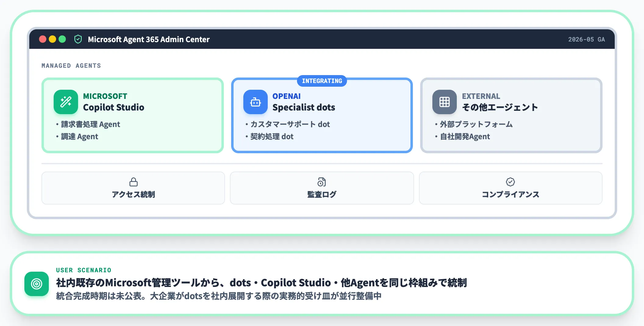Screen dimensions: 644x326
Task: Click the green target icon beside User Scenario
Action: tap(37, 284)
